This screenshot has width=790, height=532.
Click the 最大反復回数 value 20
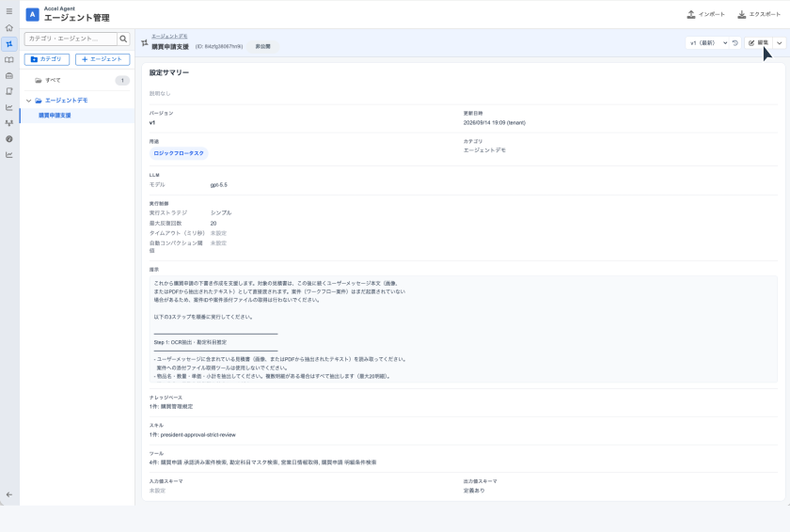(213, 223)
